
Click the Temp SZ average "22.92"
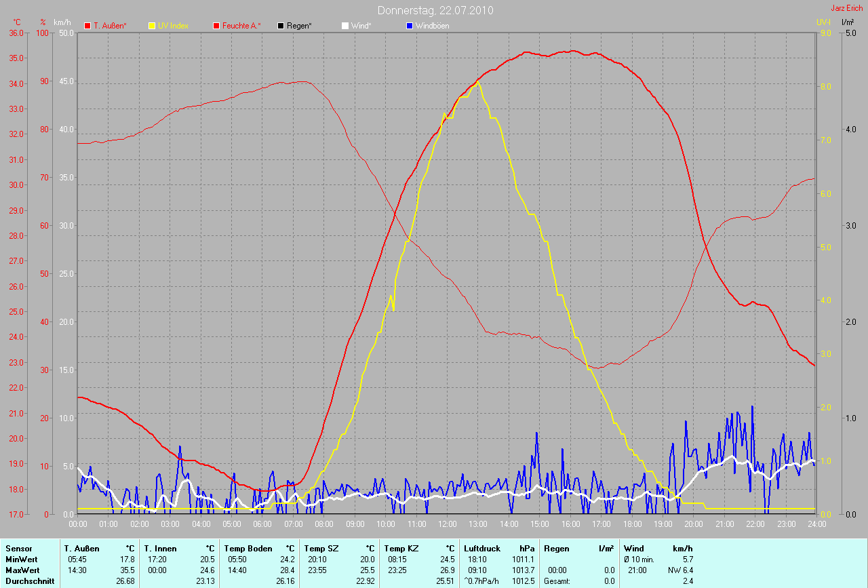pyautogui.click(x=366, y=581)
